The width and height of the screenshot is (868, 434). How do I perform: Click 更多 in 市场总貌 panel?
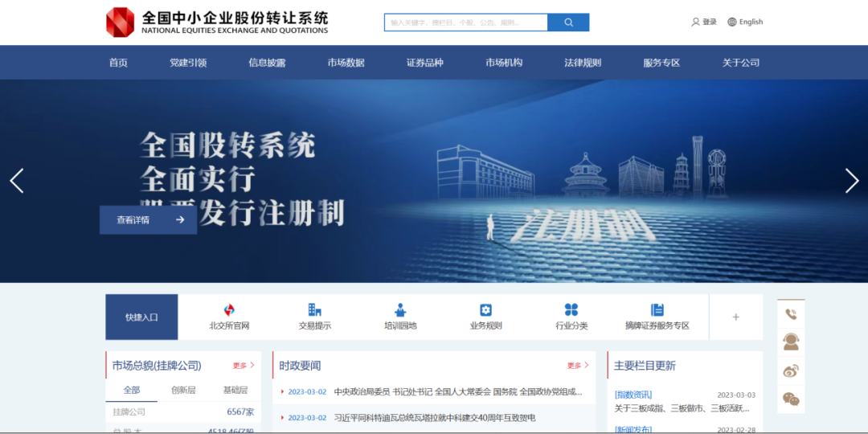(x=244, y=366)
